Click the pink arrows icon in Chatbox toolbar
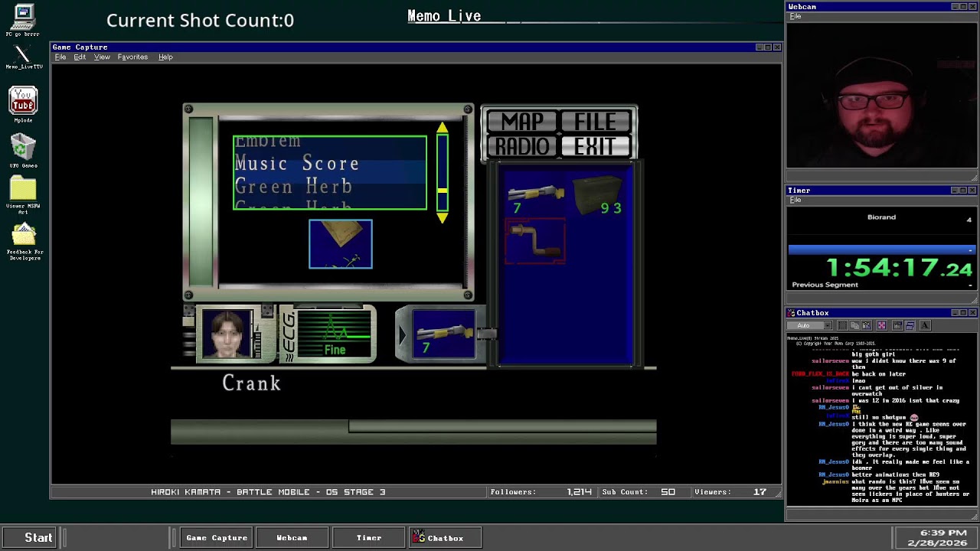 pyautogui.click(x=881, y=325)
